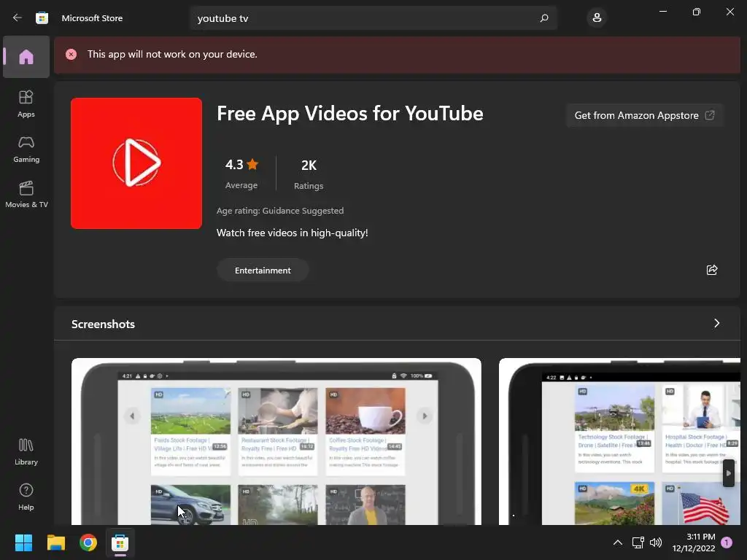
Task: Open the Windows Start menu
Action: [x=23, y=542]
